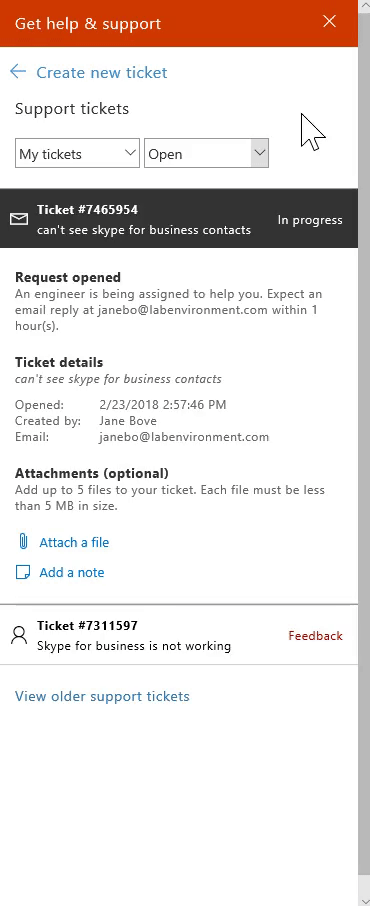Close the help & support panel
Image resolution: width=370 pixels, height=906 pixels.
[x=330, y=22]
